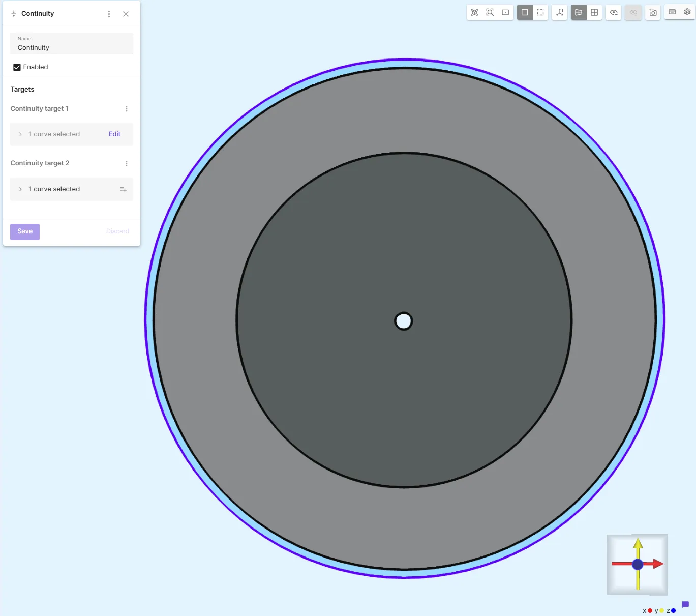Click the Discard button
This screenshot has height=616, width=696.
[x=118, y=231]
